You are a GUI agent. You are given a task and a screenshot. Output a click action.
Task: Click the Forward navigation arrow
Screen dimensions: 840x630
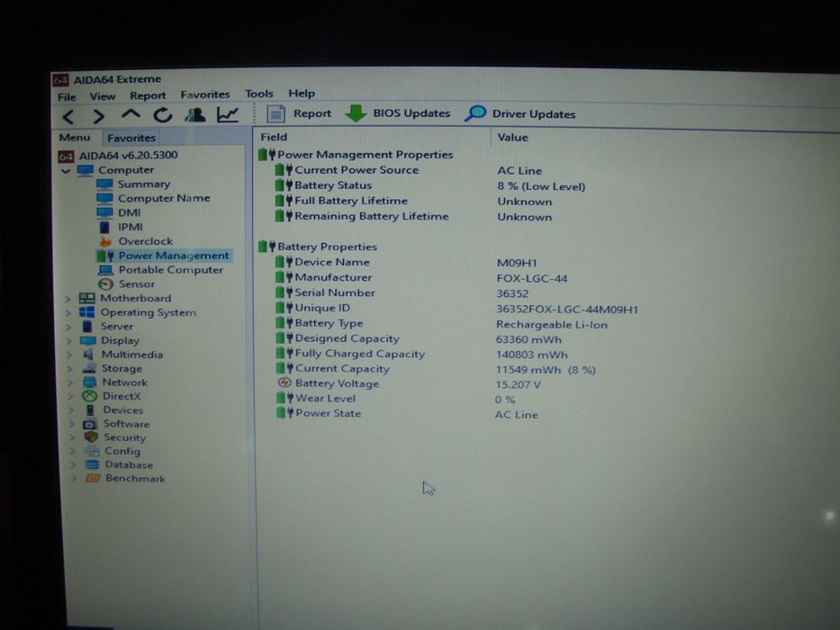pyautogui.click(x=98, y=116)
